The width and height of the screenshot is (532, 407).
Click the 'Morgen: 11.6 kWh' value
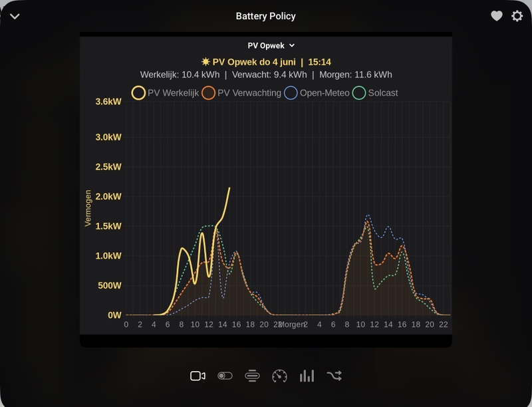click(x=356, y=74)
